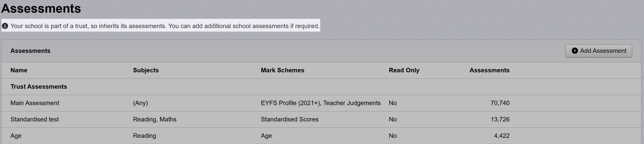Click the plus icon beside Add Assessment
The height and width of the screenshot is (144, 644).
click(x=575, y=51)
